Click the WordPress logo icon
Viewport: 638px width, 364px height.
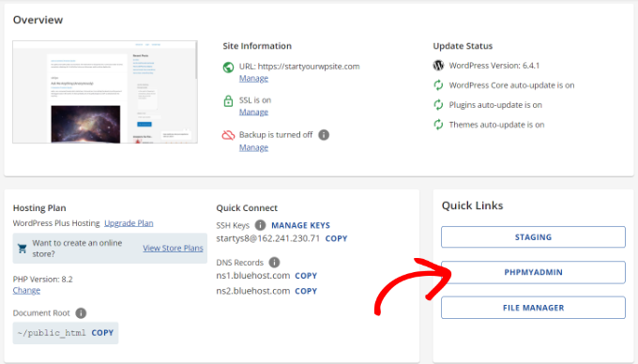[x=438, y=65]
